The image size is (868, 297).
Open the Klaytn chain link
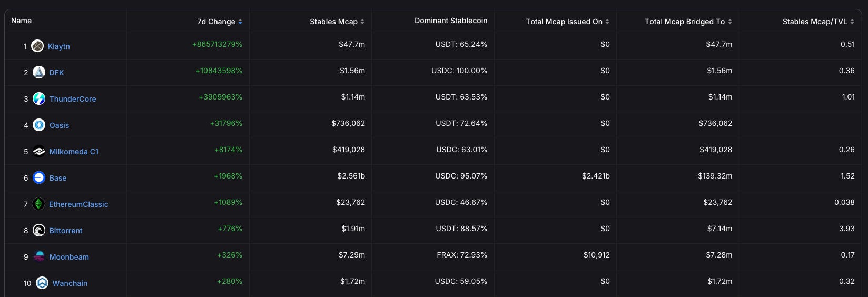(58, 46)
